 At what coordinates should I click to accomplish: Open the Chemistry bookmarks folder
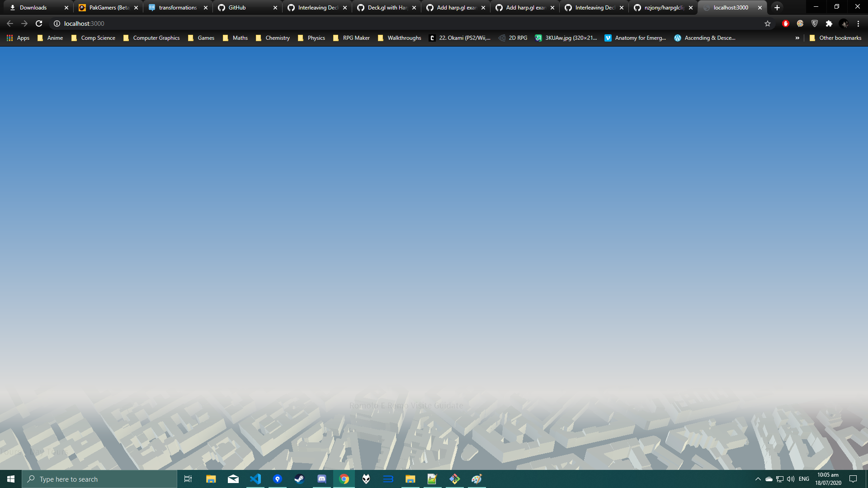click(273, 38)
